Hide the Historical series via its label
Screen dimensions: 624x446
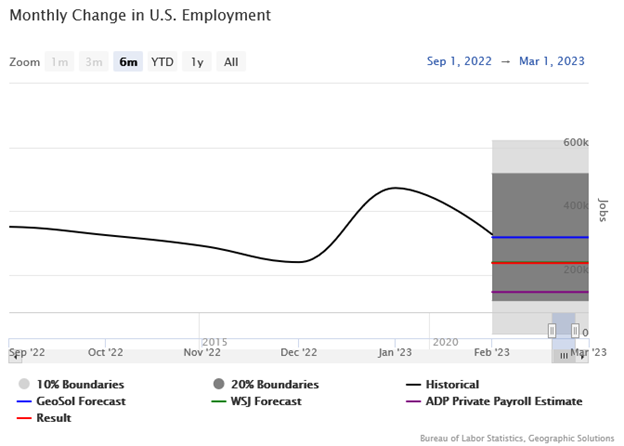[x=457, y=384]
